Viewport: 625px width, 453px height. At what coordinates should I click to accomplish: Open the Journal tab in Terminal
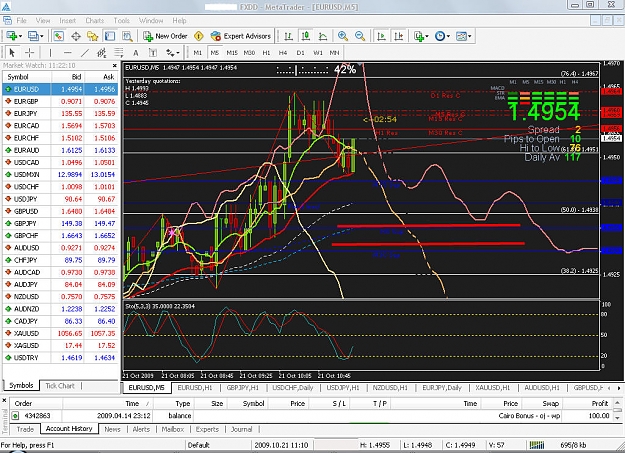click(x=242, y=429)
